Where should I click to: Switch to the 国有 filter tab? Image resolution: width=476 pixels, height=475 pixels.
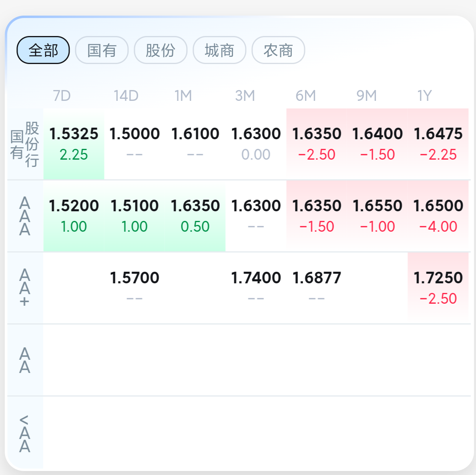(x=102, y=50)
